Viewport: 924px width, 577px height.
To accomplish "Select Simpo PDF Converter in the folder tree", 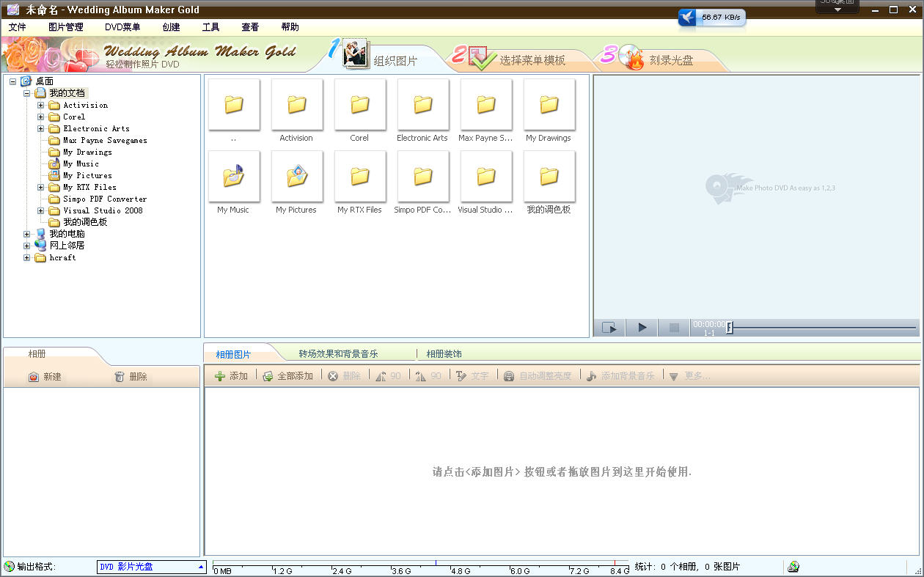I will tap(104, 199).
